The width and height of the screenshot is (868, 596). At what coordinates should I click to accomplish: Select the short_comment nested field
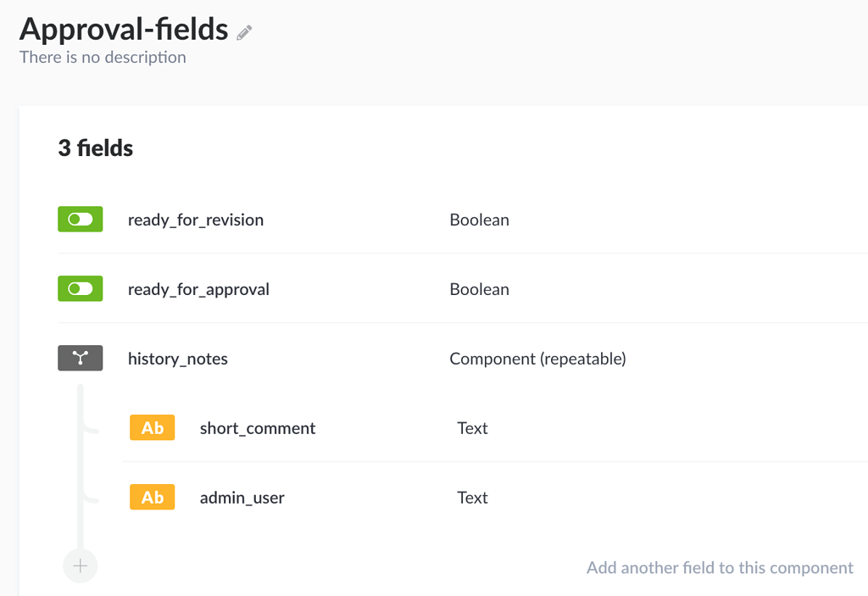tap(495, 427)
